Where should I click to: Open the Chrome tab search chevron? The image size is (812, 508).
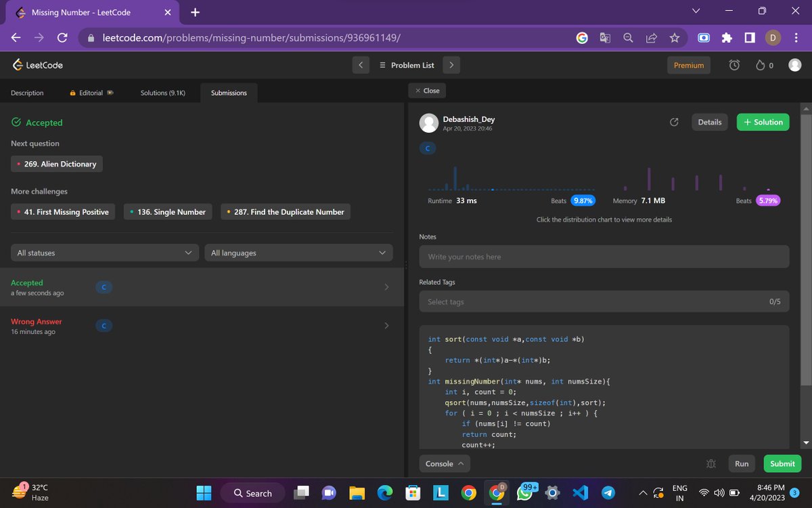(696, 12)
